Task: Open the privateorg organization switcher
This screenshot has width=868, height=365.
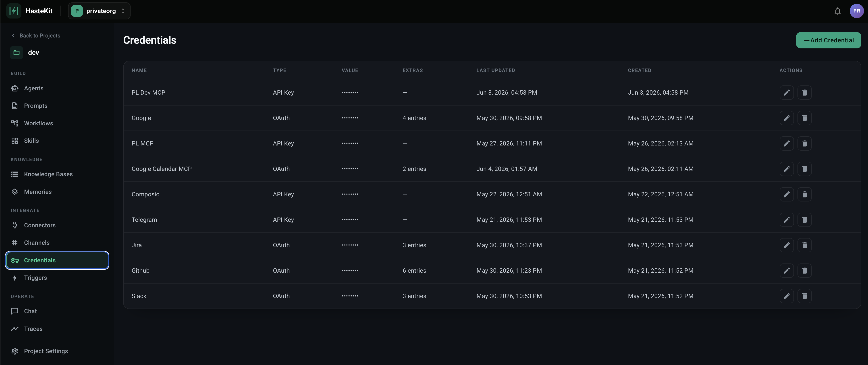Action: (x=99, y=11)
